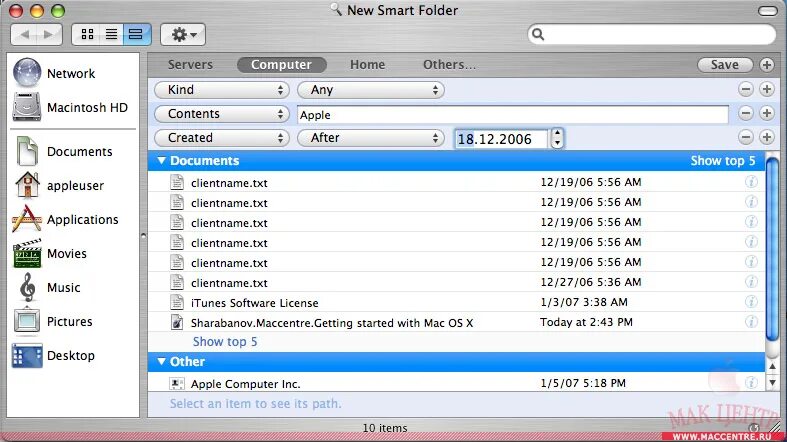Show info for Apple Computer Inc.

pyautogui.click(x=751, y=383)
